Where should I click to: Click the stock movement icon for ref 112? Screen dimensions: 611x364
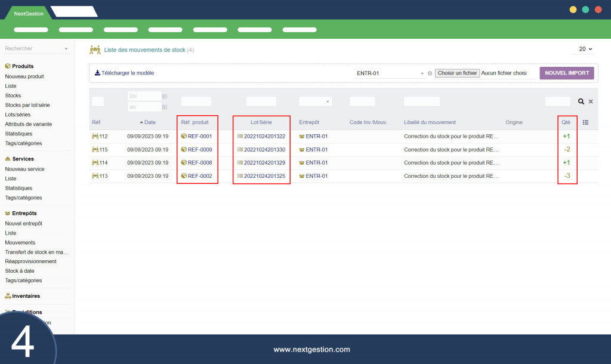[95, 137]
